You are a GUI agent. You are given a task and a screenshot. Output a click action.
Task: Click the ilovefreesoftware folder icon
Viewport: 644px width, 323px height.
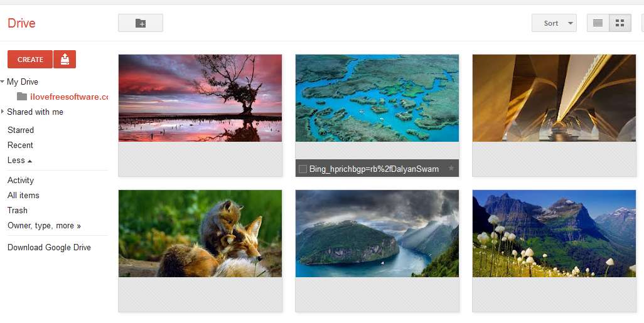coord(22,97)
